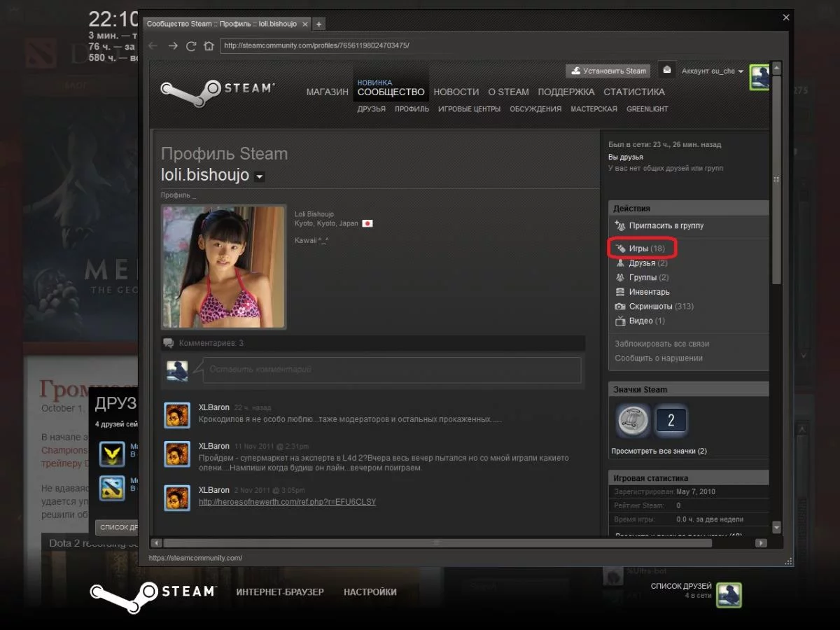840x630 pixels.
Task: Expand the Аккаунт eu_che dropdown
Action: (712, 71)
